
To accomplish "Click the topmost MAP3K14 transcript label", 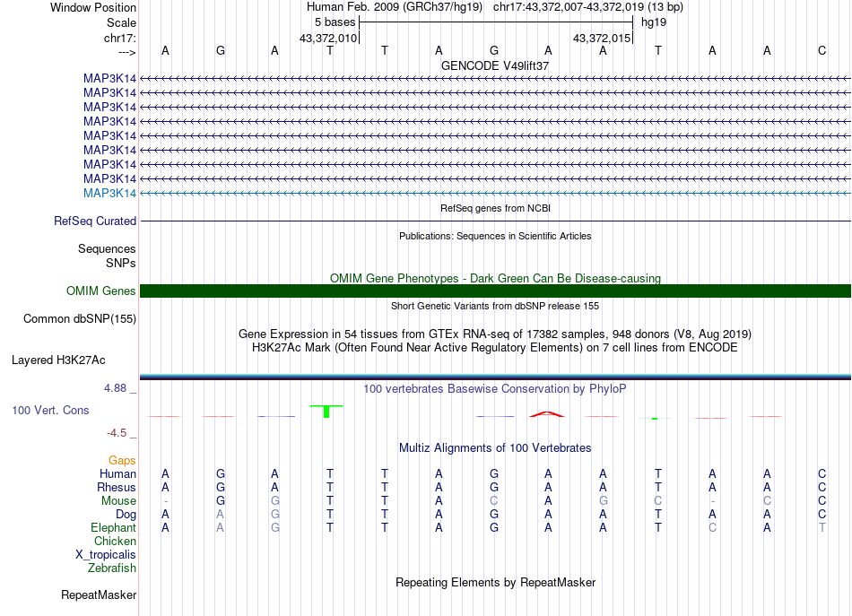I will click(109, 78).
